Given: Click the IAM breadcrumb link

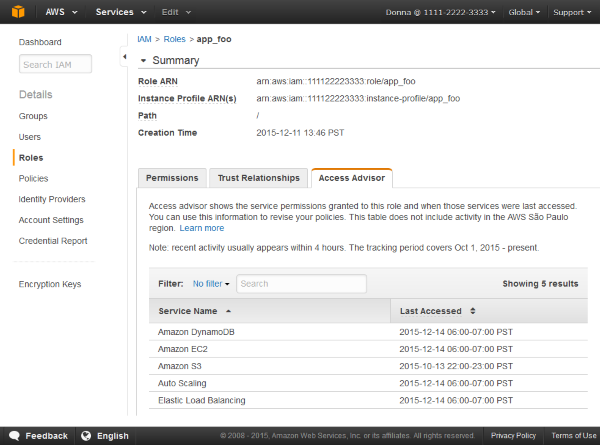Looking at the screenshot, I should point(144,39).
